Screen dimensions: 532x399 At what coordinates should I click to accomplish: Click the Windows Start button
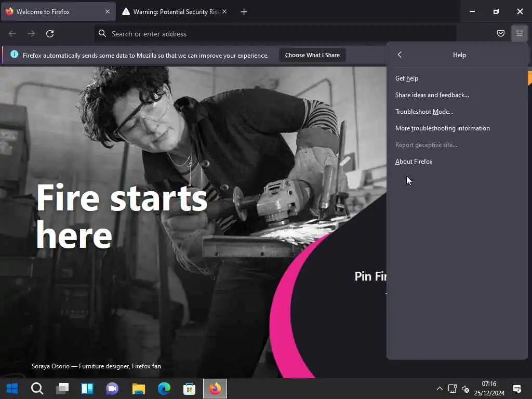12,389
